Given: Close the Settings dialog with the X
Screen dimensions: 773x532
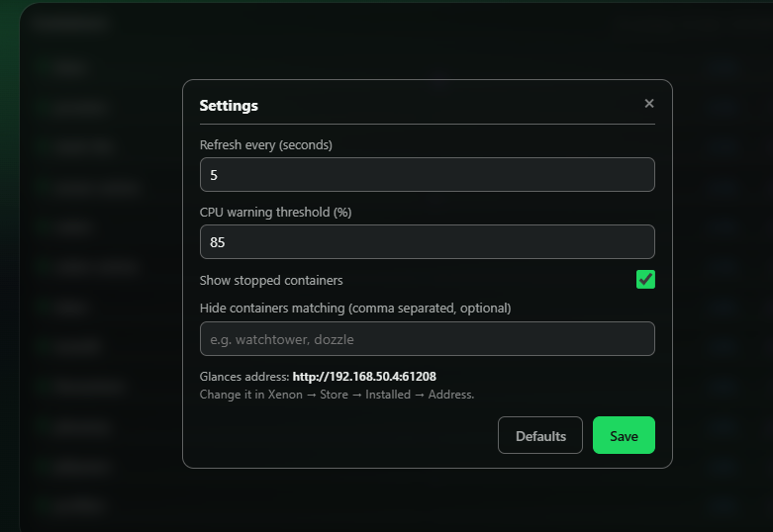Looking at the screenshot, I should (648, 104).
